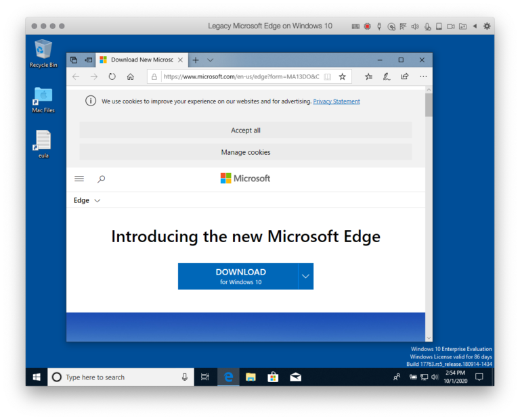Click the Accept all cookies button
Image resolution: width=520 pixels, height=420 pixels.
(246, 130)
